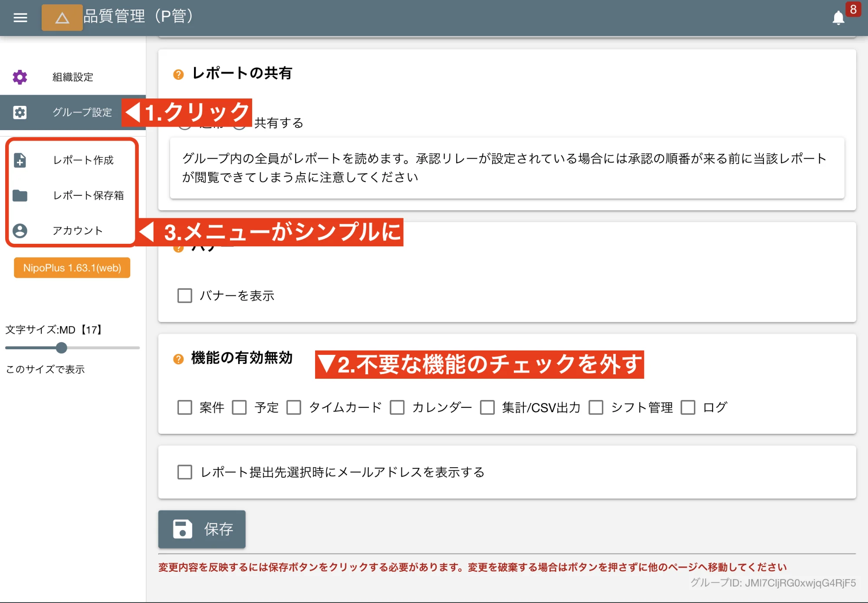Toggle the タイムカード feature checkbox

coord(294,408)
